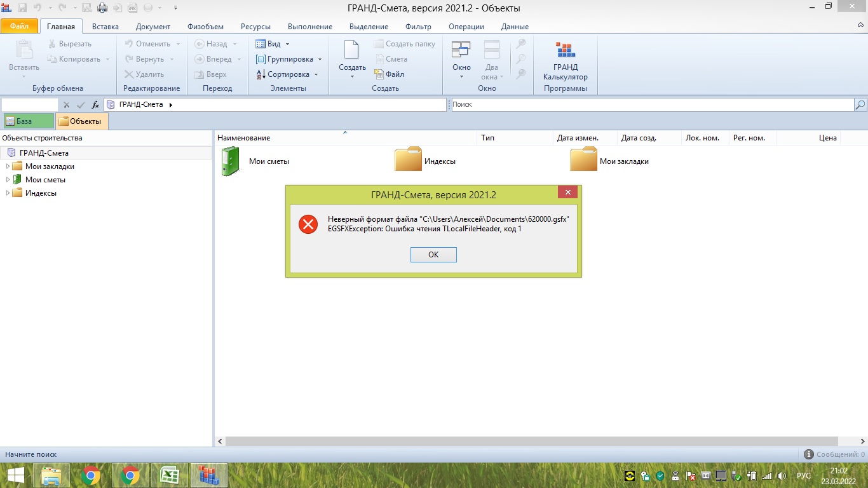This screenshot has height=488, width=868.
Task: Click the Удалить button in ribbon
Action: 144,74
